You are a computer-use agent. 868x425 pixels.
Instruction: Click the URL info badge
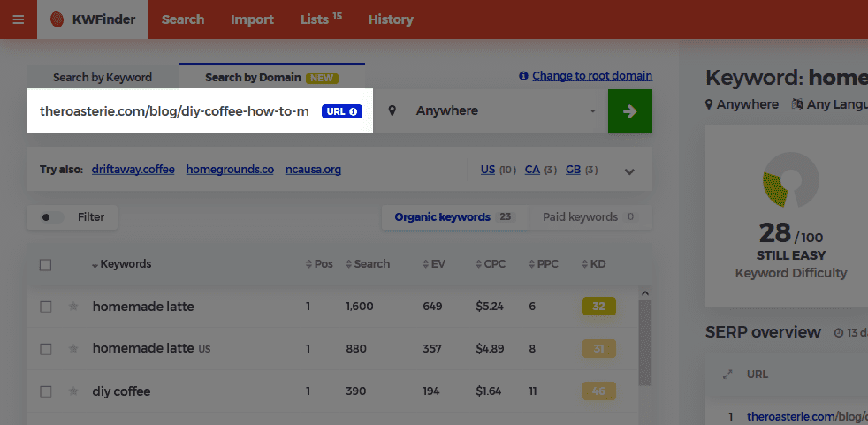click(x=342, y=111)
